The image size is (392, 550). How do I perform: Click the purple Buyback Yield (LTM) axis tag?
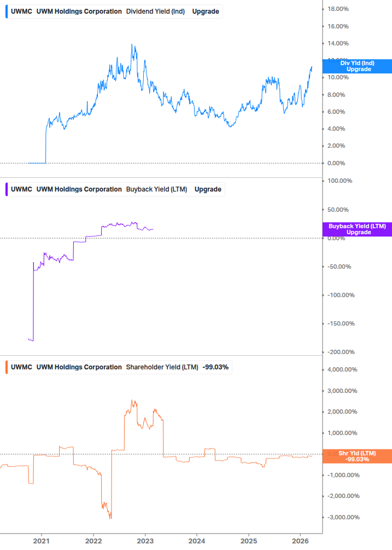tap(357, 229)
